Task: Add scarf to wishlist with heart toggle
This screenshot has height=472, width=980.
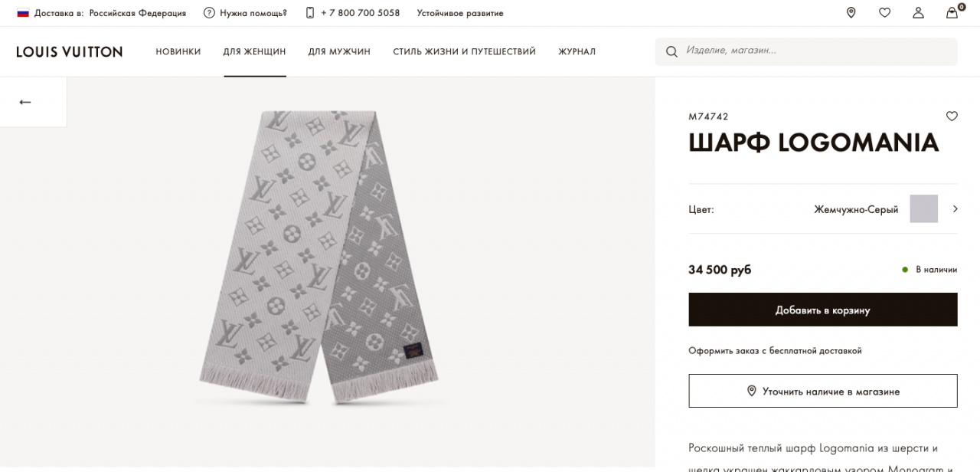Action: click(x=952, y=116)
